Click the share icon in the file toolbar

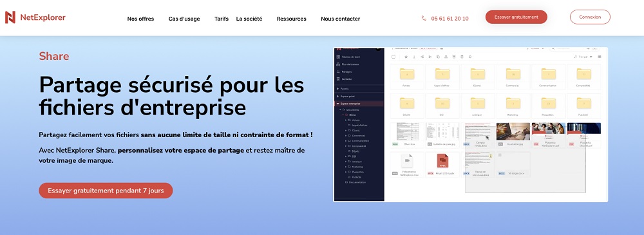coord(422,57)
